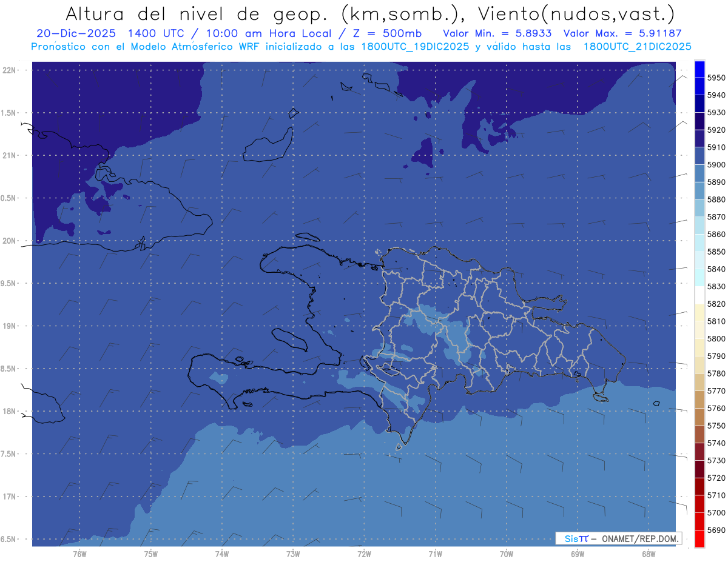Click the 76W longitude label
The width and height of the screenshot is (728, 562).
79,554
